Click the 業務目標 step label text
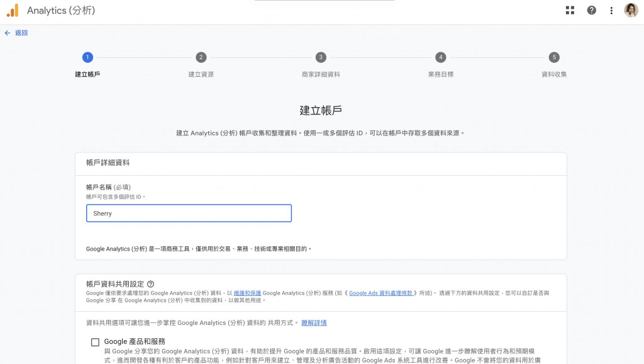 441,74
